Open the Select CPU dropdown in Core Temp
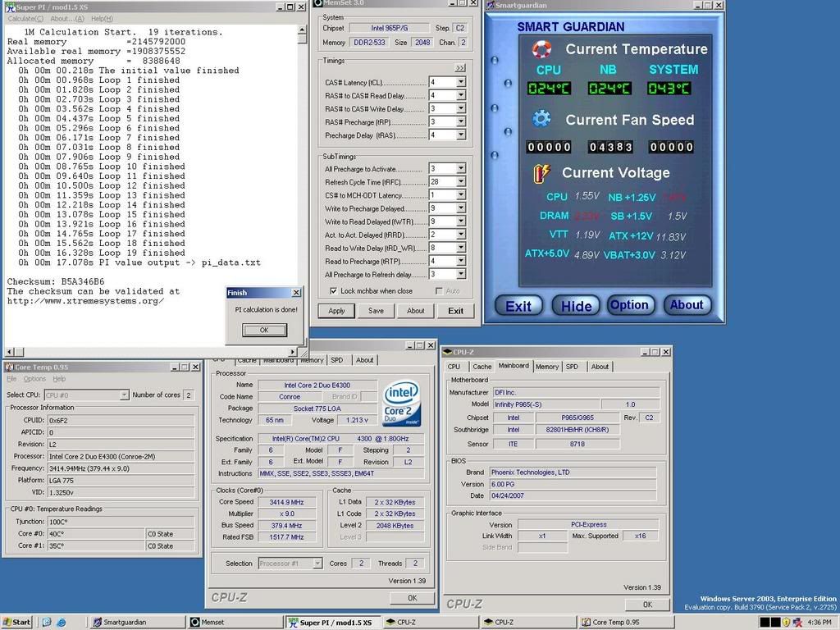The width and height of the screenshot is (840, 630). [x=124, y=395]
